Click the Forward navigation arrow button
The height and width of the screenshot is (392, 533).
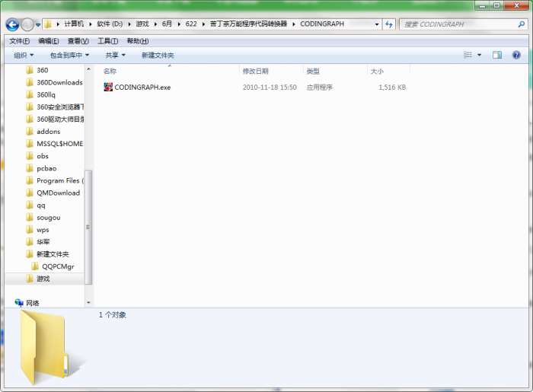[27, 24]
